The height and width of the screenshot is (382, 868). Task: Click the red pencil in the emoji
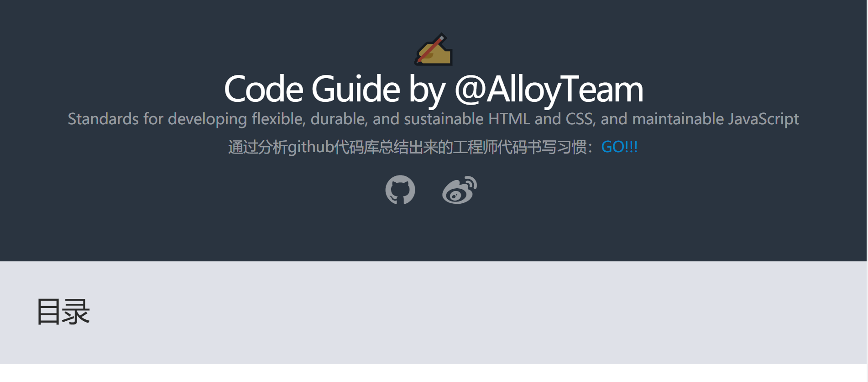tap(431, 48)
